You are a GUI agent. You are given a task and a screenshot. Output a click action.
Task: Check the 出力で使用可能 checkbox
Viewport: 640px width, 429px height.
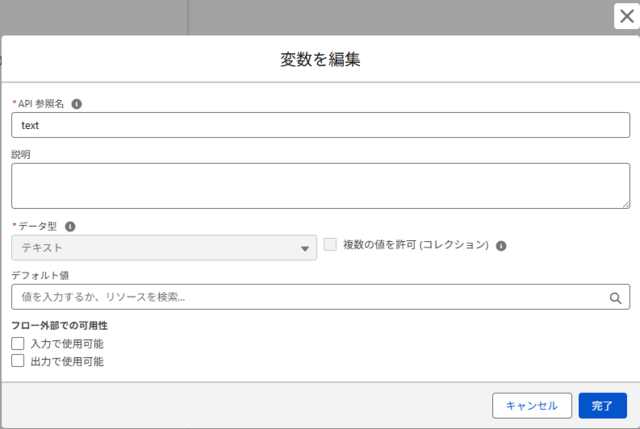(x=18, y=361)
